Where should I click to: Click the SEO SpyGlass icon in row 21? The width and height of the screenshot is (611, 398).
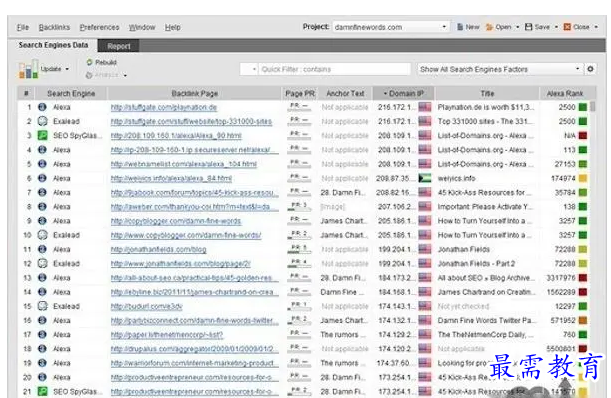coord(42,391)
